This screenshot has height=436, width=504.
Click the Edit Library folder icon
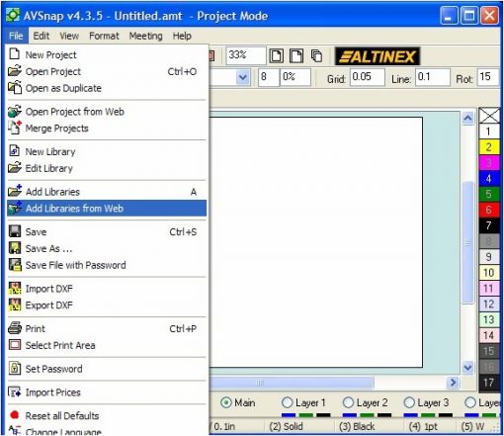tap(15, 168)
